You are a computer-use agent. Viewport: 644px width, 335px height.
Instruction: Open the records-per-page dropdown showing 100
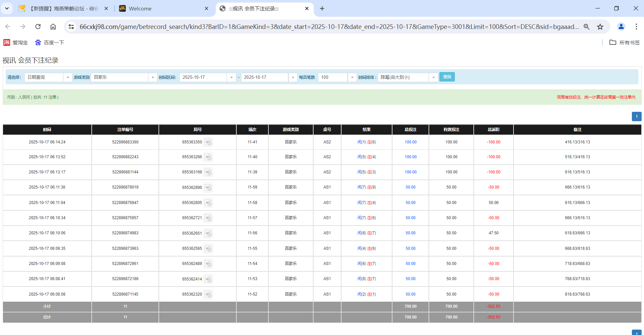point(352,77)
